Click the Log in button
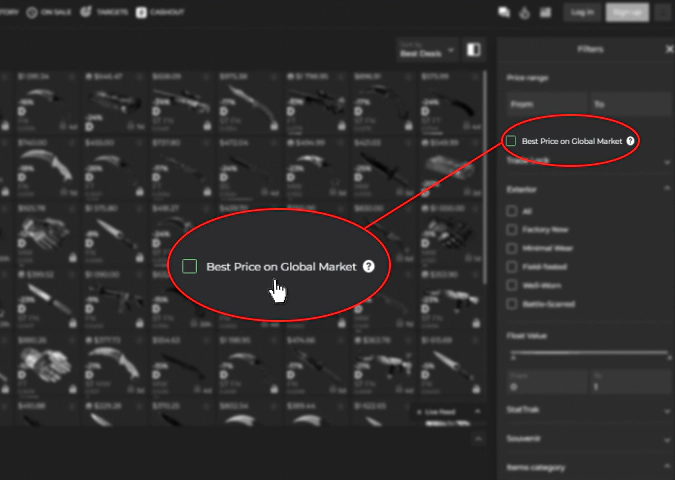Viewport: 675px width, 480px height. pos(581,13)
